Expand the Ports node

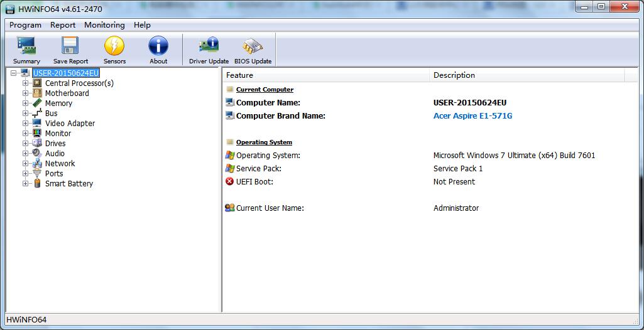[x=26, y=173]
